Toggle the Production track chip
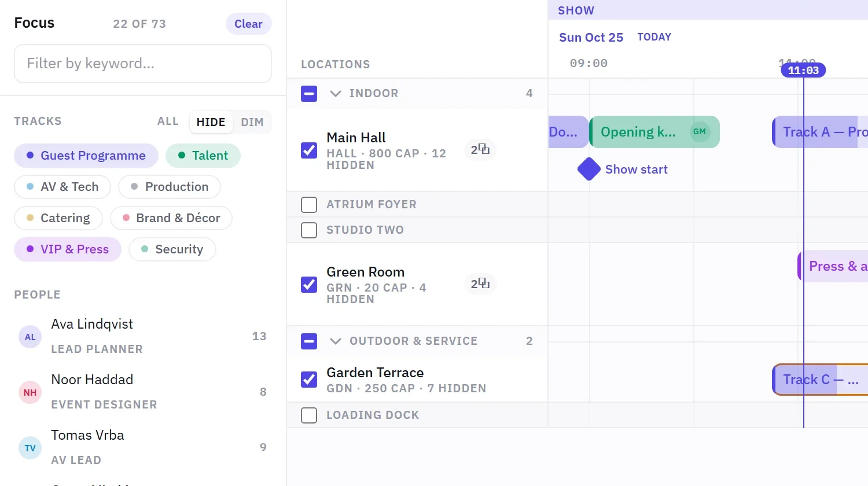Image resolution: width=868 pixels, height=486 pixels. [x=170, y=187]
